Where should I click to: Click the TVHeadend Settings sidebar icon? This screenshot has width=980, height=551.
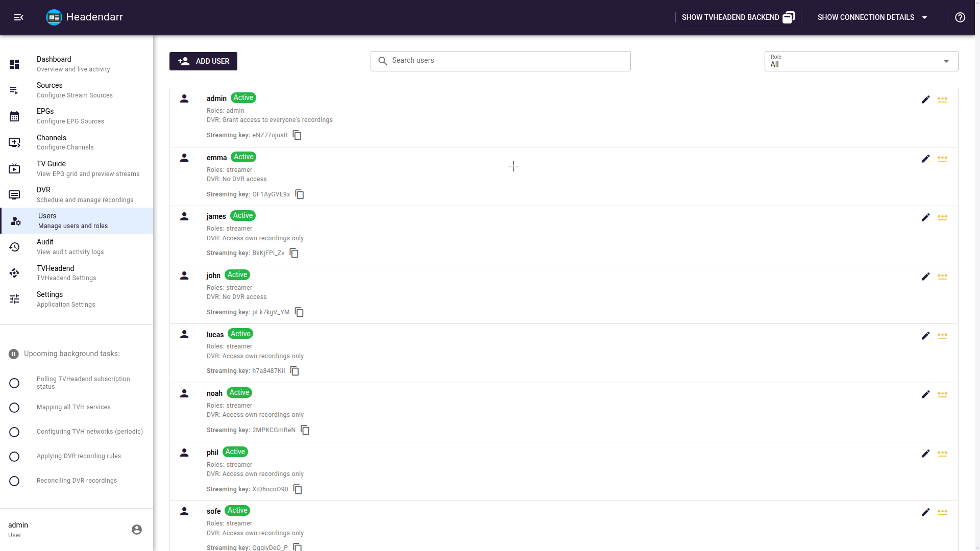point(14,273)
